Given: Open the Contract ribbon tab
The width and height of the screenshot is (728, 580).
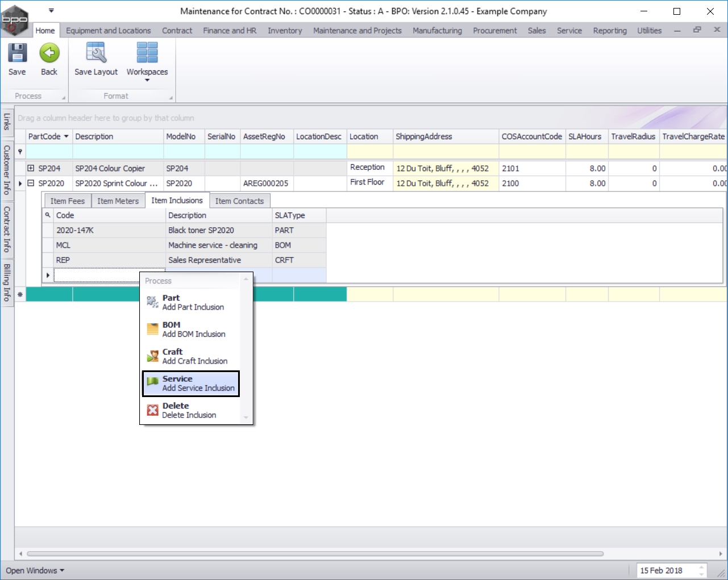Looking at the screenshot, I should click(x=177, y=31).
